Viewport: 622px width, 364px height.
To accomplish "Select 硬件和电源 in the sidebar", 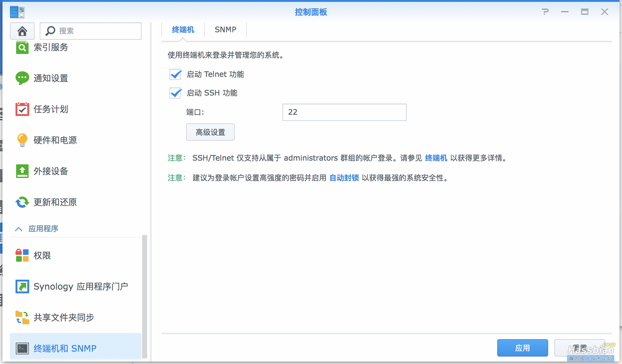I will pyautogui.click(x=76, y=140).
